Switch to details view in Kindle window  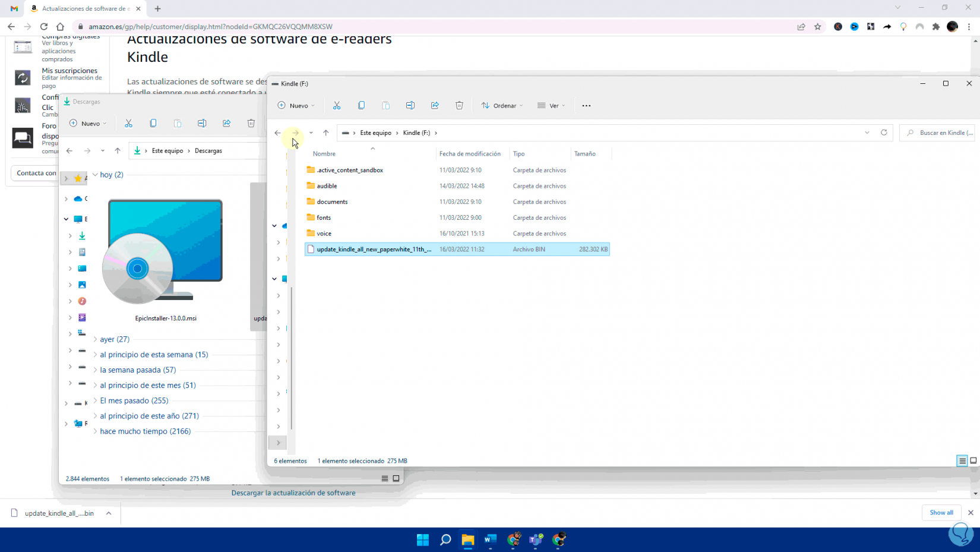click(962, 460)
